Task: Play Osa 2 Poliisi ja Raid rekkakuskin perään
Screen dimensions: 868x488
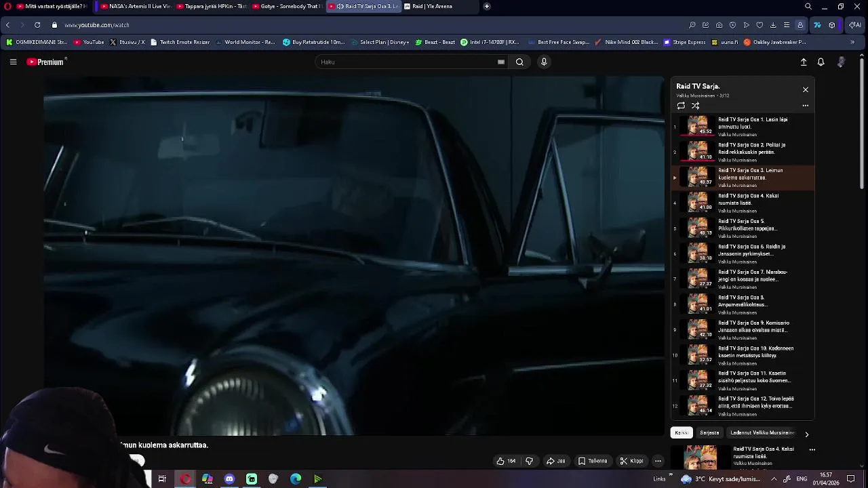Action: pyautogui.click(x=743, y=152)
